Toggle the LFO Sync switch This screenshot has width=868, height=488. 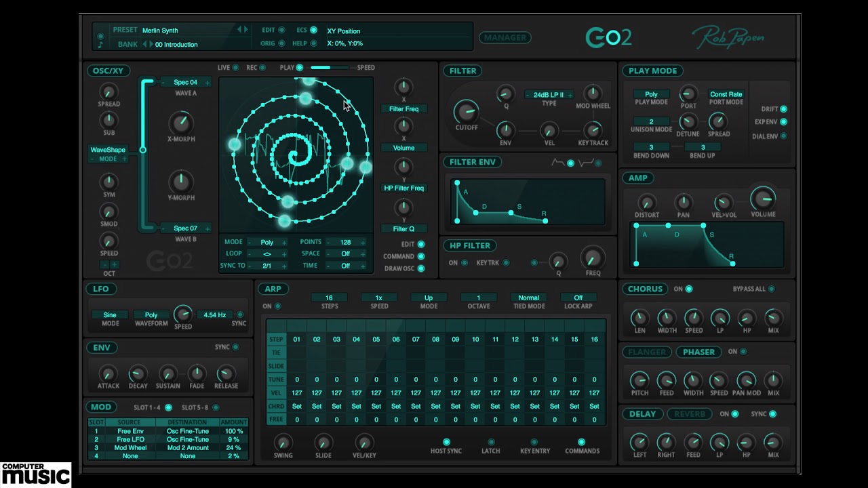point(239,314)
